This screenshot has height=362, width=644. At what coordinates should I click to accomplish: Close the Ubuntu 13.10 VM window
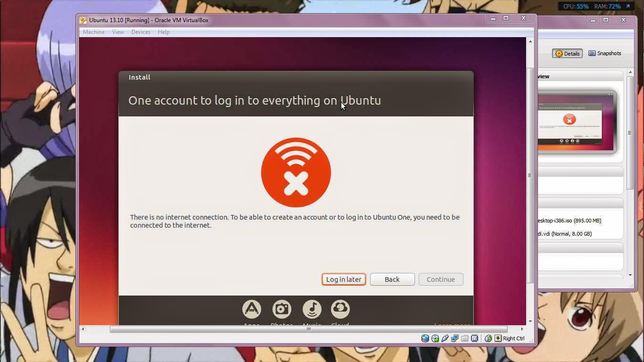pyautogui.click(x=523, y=18)
